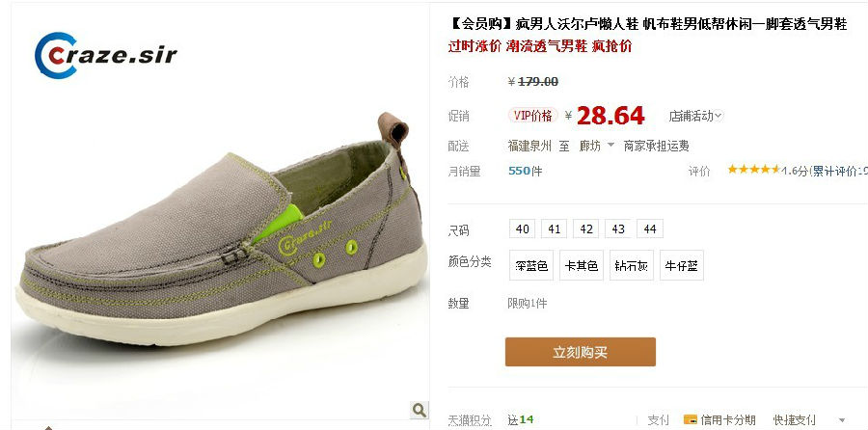This screenshot has width=868, height=430.
Task: Choose the 卡其色 color option
Action: (x=582, y=266)
